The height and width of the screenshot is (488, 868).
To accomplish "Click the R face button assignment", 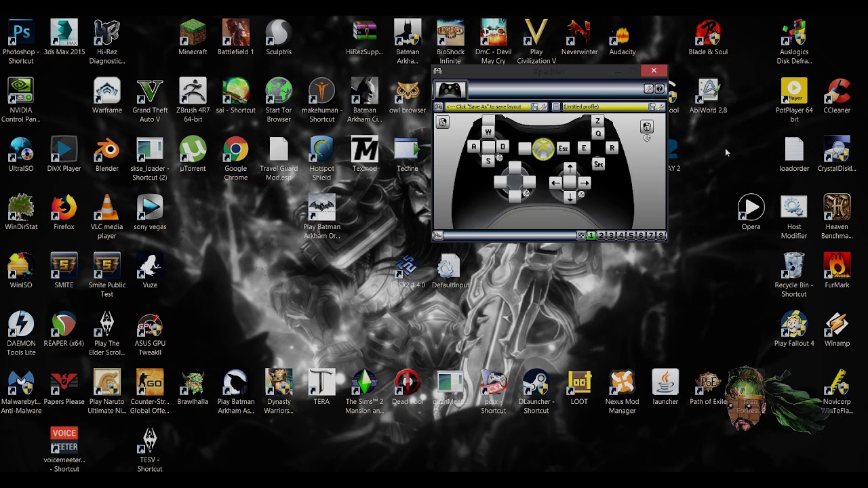I will point(612,148).
